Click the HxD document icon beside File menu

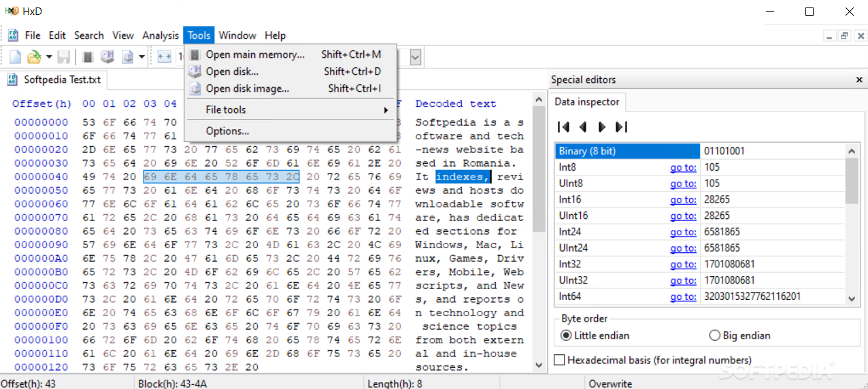coord(13,35)
